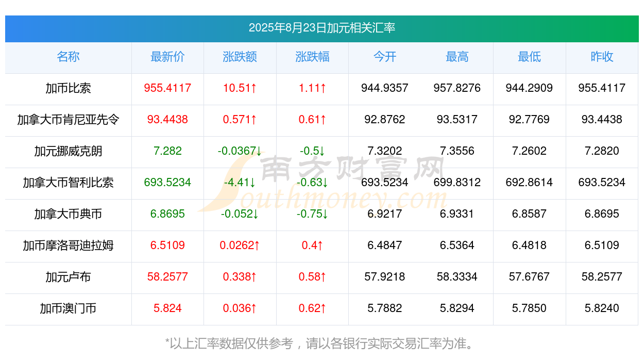Select the 最高 column header
Image resolution: width=644 pixels, height=360 pixels.
(x=457, y=57)
